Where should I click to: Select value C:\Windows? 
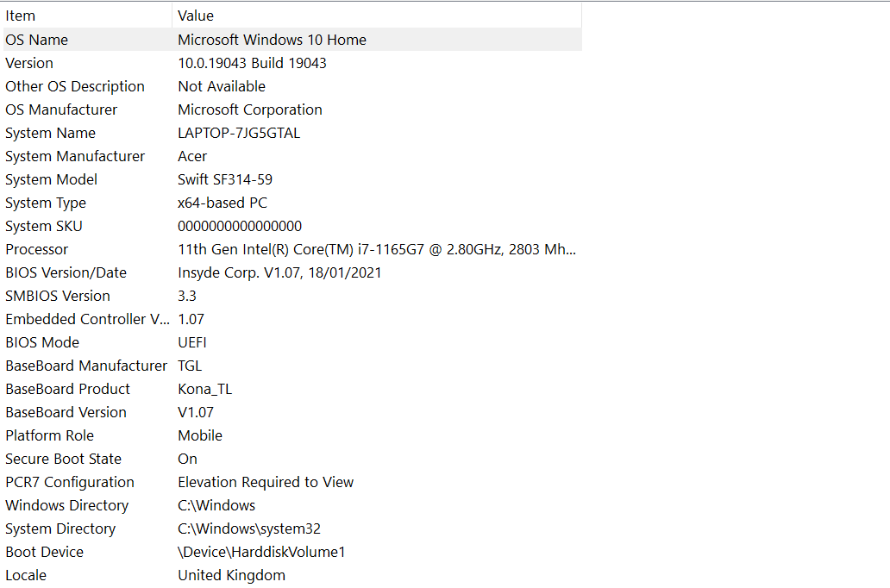point(216,505)
